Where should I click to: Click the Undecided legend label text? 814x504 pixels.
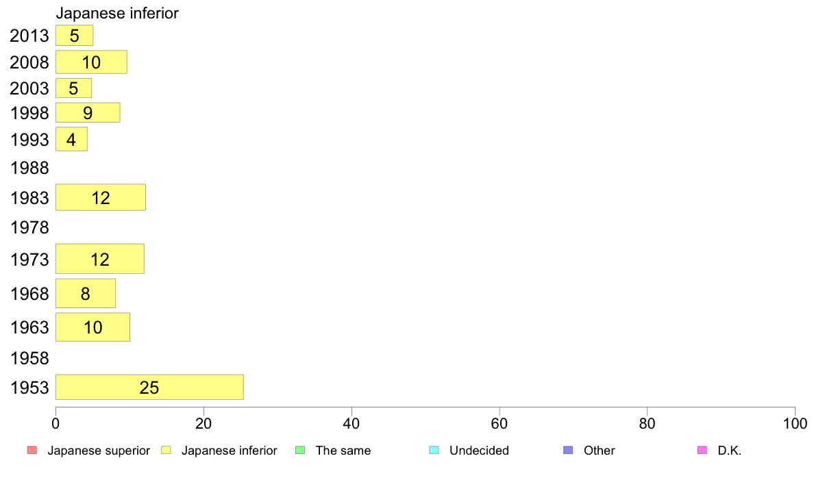[479, 451]
